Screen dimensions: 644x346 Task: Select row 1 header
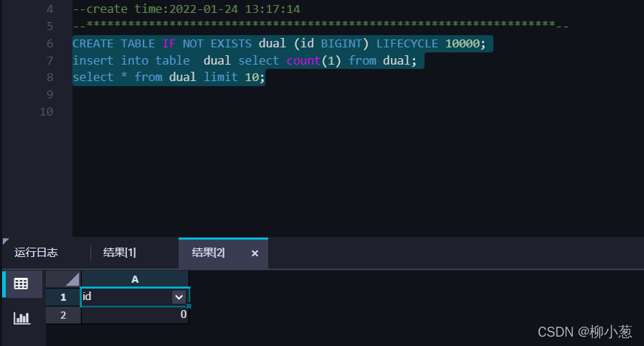click(63, 297)
